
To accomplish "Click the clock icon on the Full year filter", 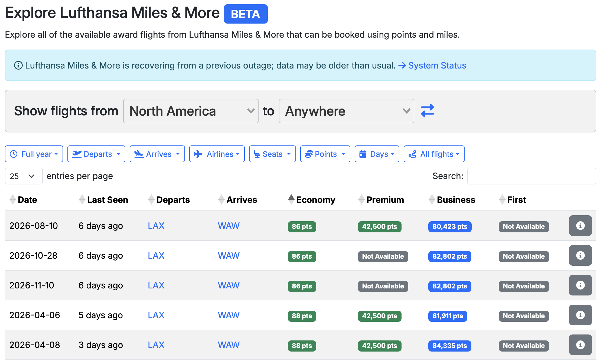I will point(13,154).
